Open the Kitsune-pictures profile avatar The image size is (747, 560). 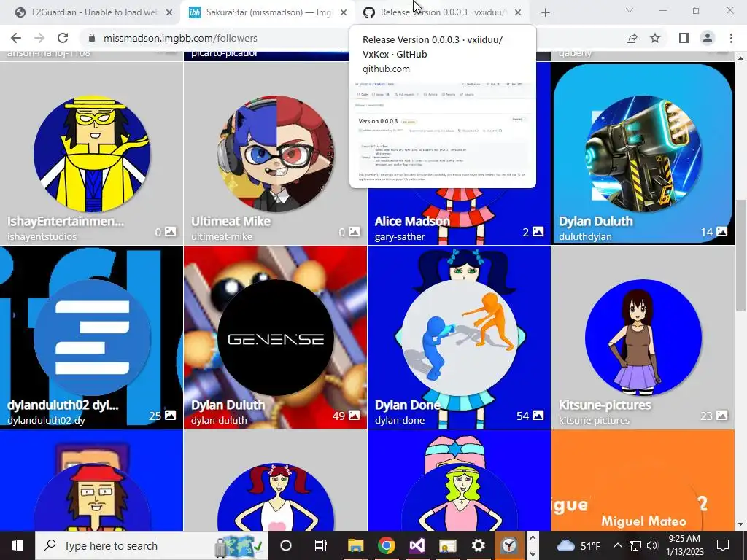tap(643, 338)
